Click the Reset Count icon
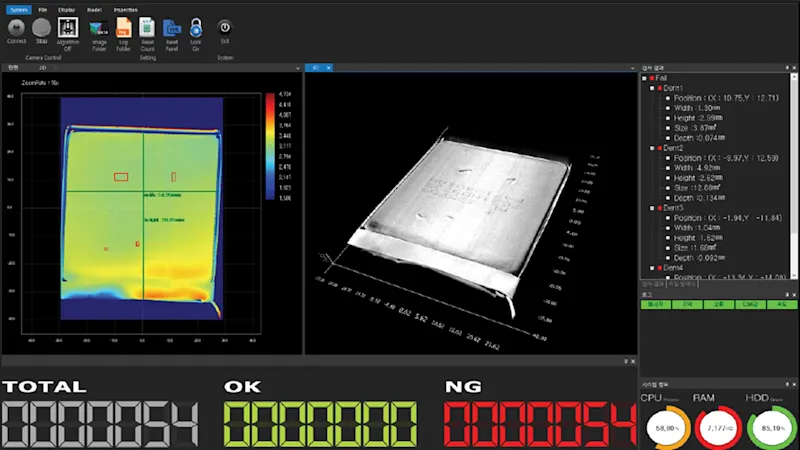This screenshot has height=450, width=800. [147, 28]
